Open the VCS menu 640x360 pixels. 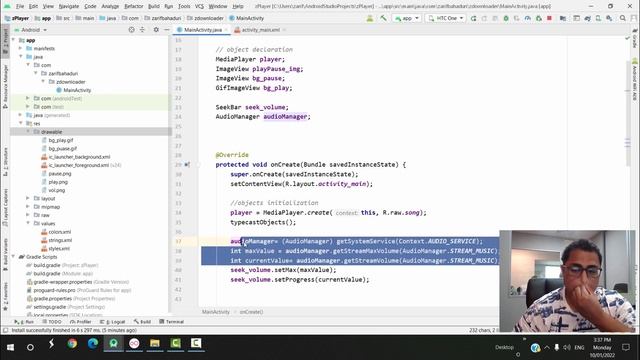[x=199, y=6]
